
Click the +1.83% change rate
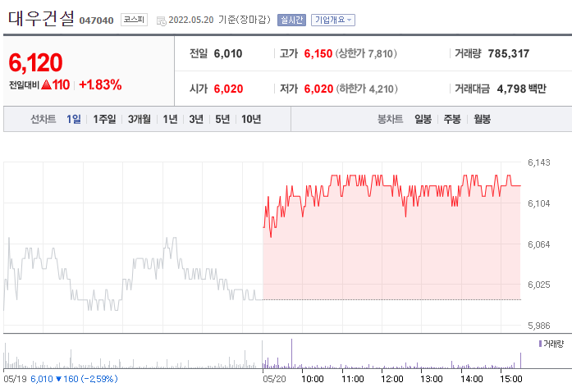point(100,85)
